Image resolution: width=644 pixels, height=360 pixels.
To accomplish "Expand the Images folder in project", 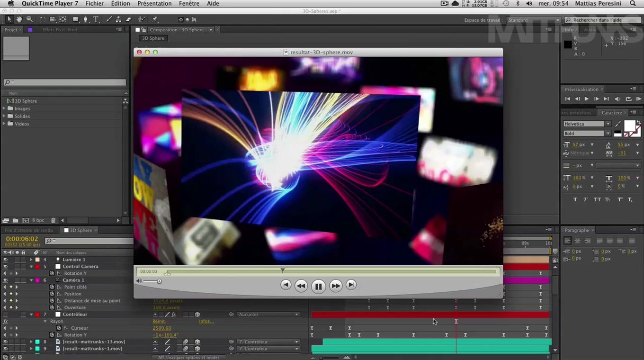I will [4, 108].
